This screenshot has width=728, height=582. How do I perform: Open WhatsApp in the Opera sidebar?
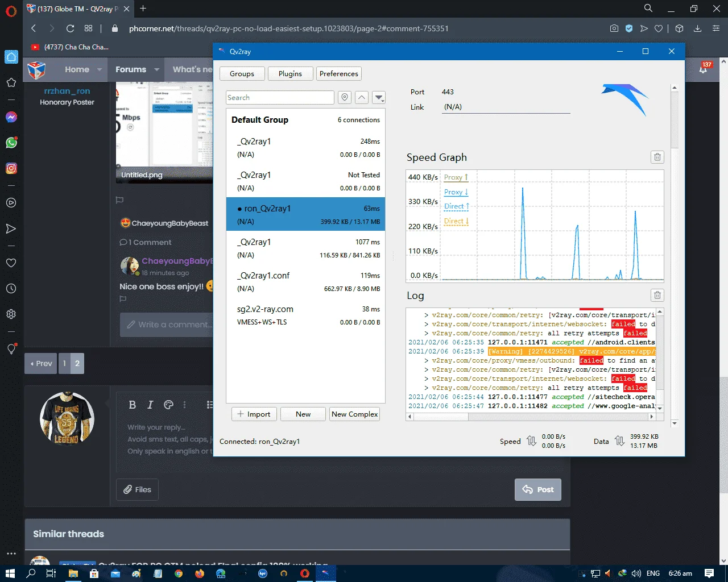tap(11, 143)
